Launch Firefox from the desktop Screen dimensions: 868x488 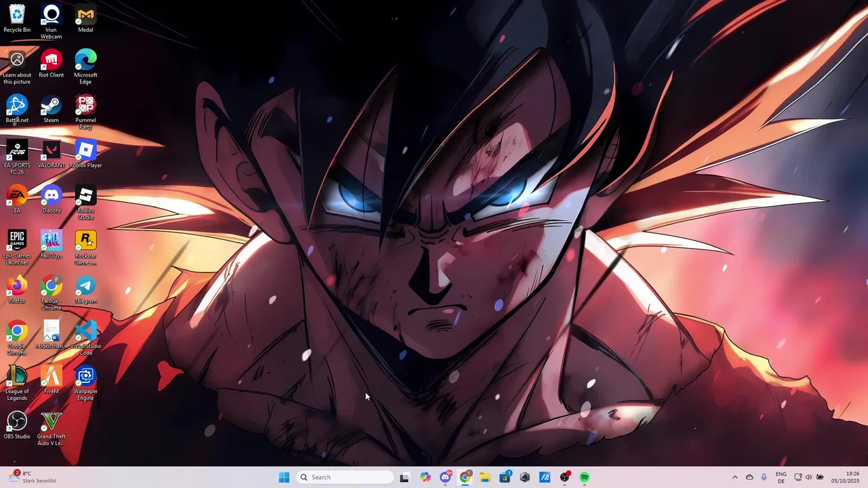17,290
